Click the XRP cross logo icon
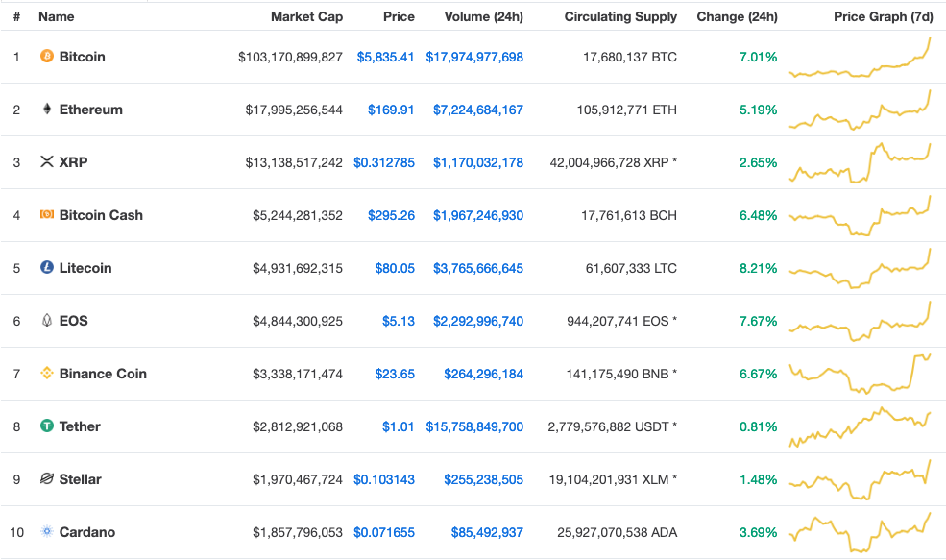The width and height of the screenshot is (946, 560). (x=46, y=161)
